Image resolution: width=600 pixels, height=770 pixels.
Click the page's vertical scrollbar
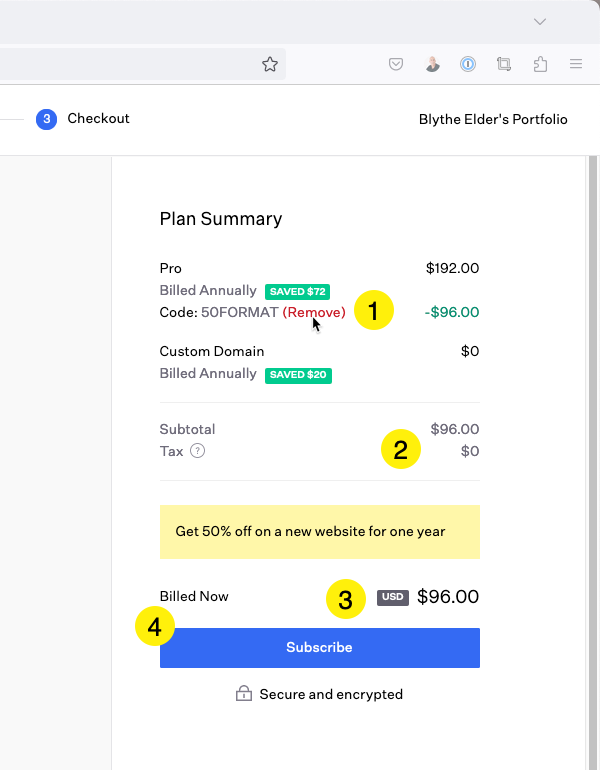click(x=593, y=463)
